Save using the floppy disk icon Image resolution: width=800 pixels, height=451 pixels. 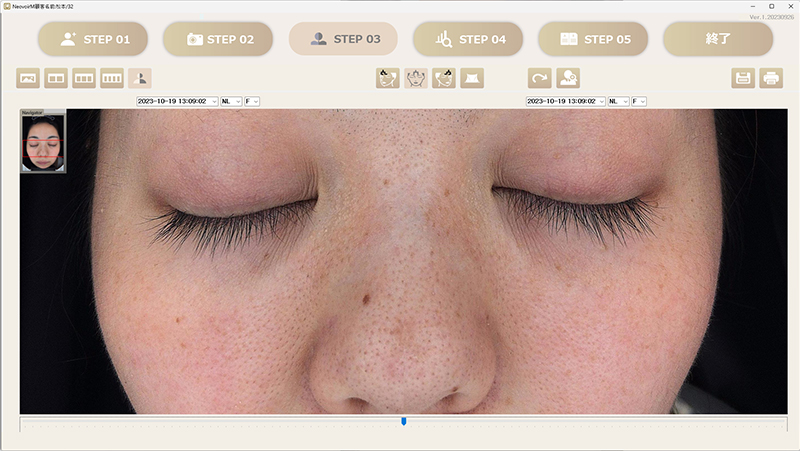point(743,78)
